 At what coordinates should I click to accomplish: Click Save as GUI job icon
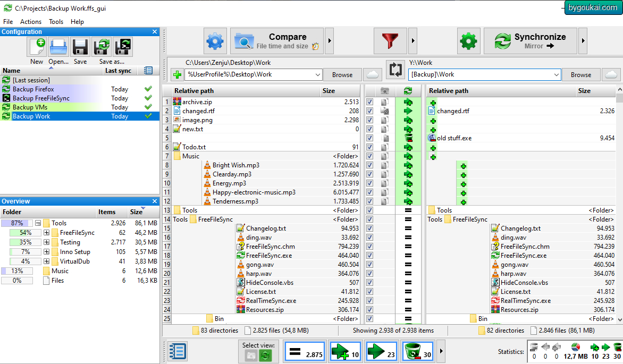pyautogui.click(x=102, y=47)
